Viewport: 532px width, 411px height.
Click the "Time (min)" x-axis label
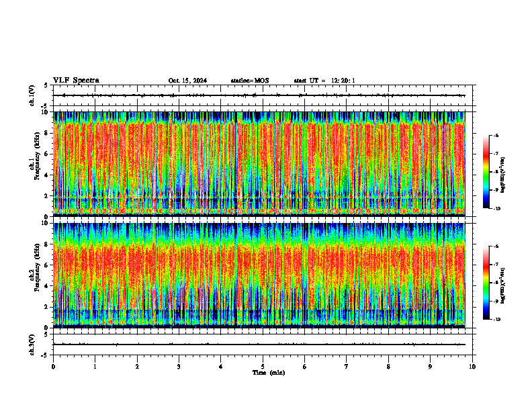tap(269, 373)
